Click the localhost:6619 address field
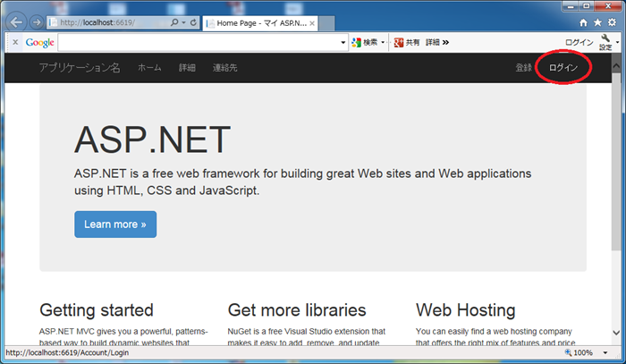This screenshot has height=364, width=626. point(108,22)
